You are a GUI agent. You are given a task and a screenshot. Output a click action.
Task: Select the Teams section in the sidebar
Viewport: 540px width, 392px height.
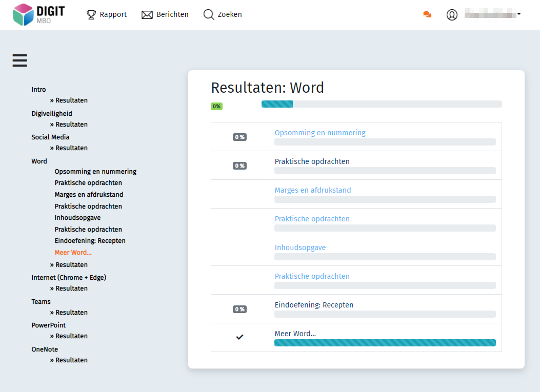tap(41, 301)
